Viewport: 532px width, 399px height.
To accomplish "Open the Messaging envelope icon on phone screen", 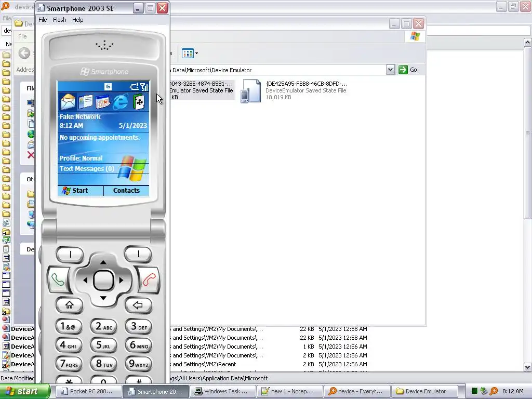I will pyautogui.click(x=68, y=101).
